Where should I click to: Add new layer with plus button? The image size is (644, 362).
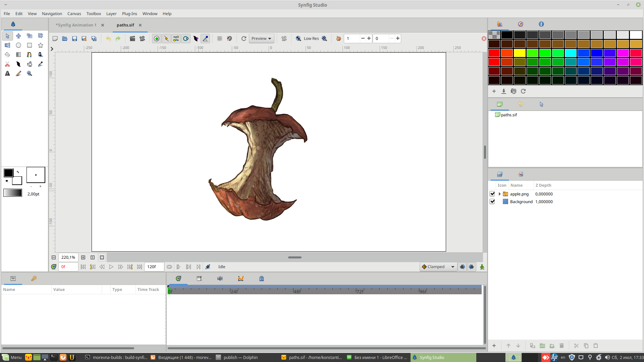tap(494, 346)
